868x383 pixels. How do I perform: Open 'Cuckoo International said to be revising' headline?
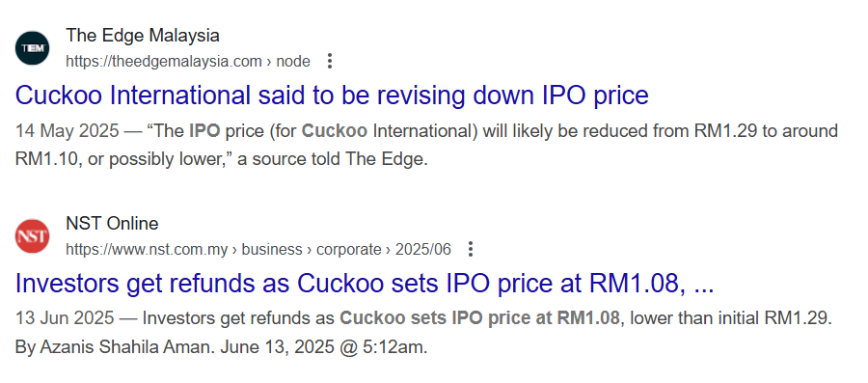coord(332,96)
